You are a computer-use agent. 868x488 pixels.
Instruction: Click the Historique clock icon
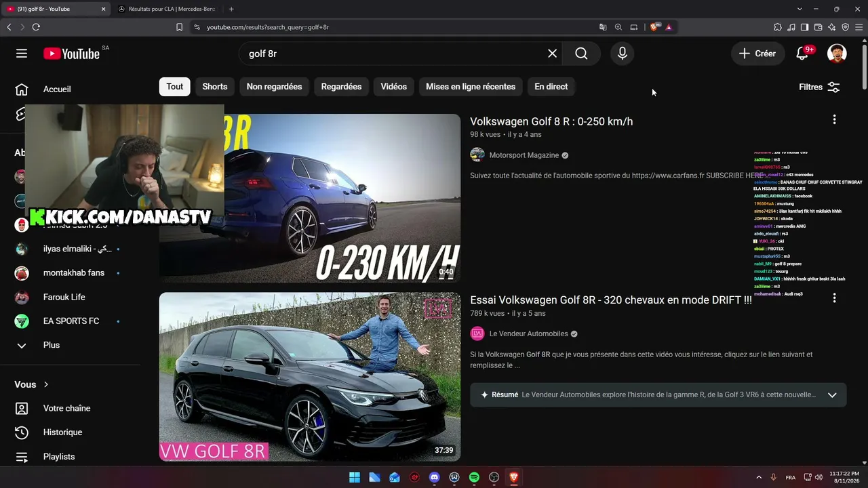[22, 432]
